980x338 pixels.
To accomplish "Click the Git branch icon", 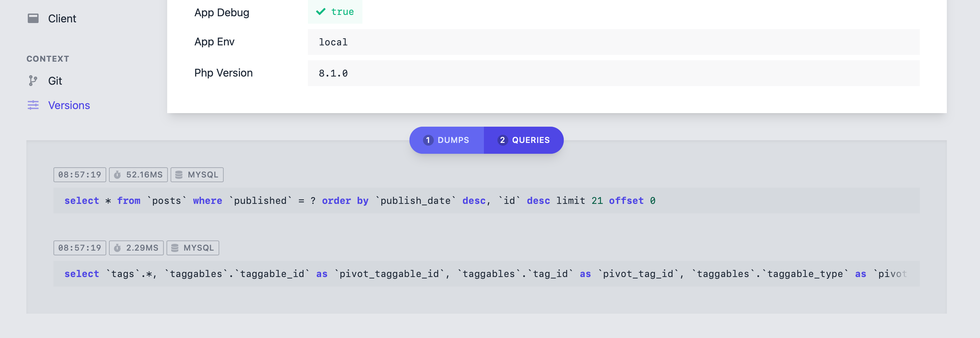I will click(x=33, y=81).
